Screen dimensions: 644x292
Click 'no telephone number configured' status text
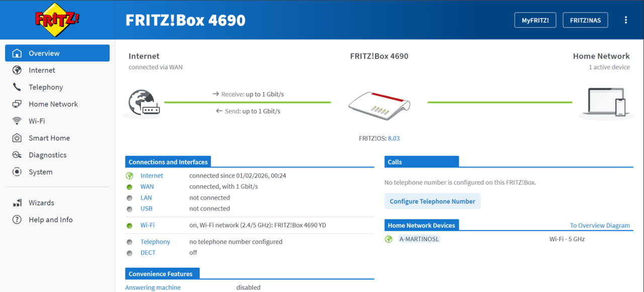[235, 242]
